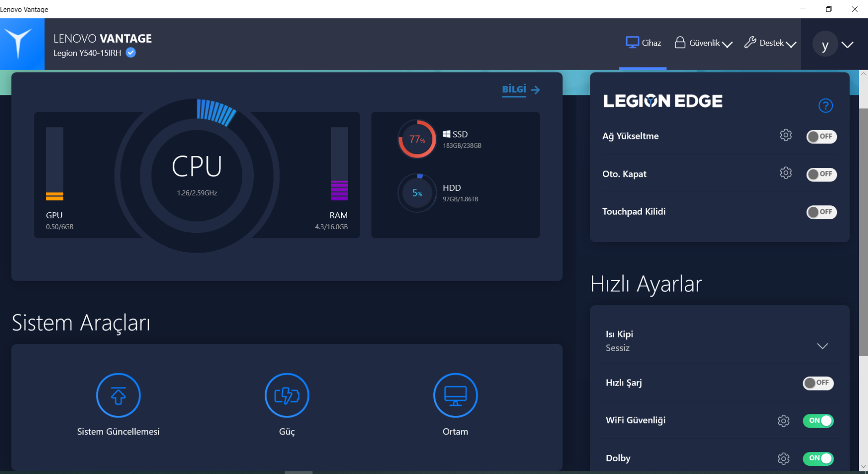868x474 pixels.
Task: Click the Güç battery charge icon
Action: [x=287, y=395]
